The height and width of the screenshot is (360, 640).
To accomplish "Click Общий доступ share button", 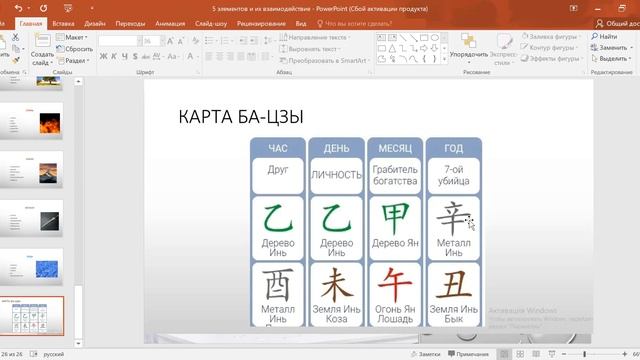I will click(x=618, y=24).
